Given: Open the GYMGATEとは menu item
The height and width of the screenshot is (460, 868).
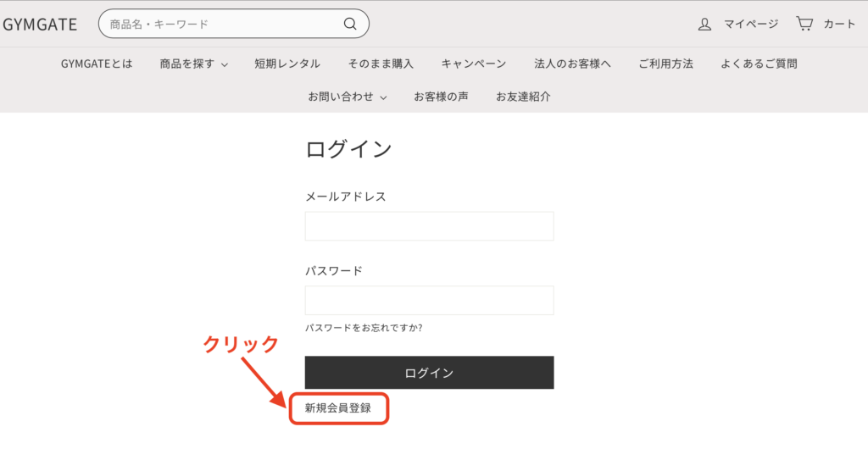Looking at the screenshot, I should [97, 64].
